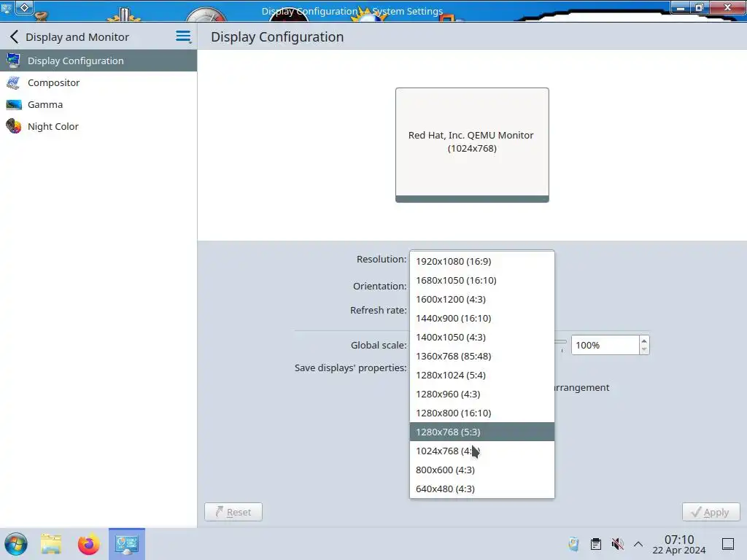Click the Apply button

711,512
